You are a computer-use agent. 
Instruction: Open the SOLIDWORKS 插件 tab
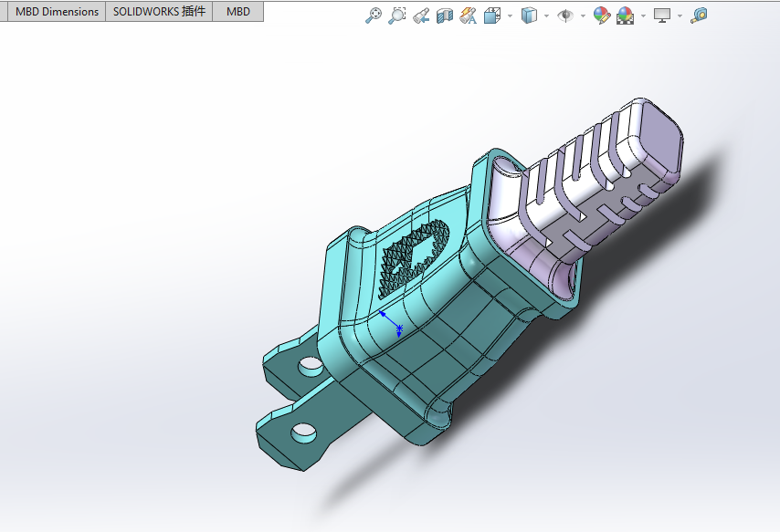[x=160, y=12]
